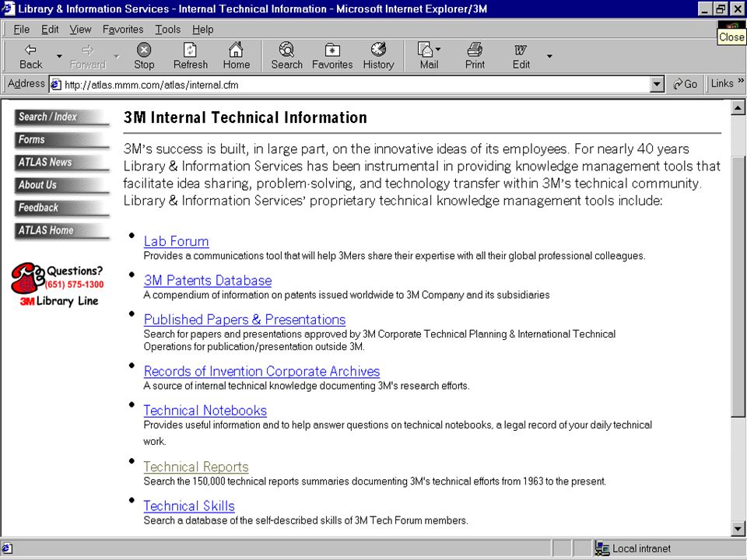Click the Local intranet zone icon in the status bar
The height and width of the screenshot is (560, 747).
(x=601, y=548)
